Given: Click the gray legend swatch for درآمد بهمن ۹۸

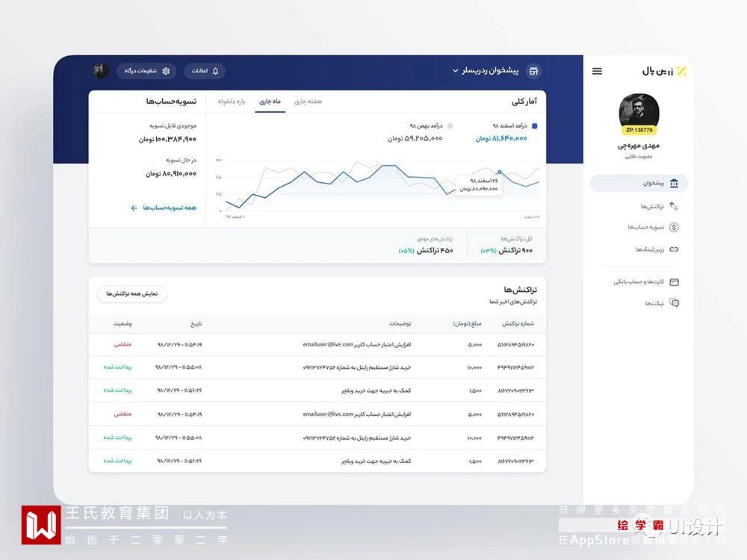Looking at the screenshot, I should [x=450, y=125].
